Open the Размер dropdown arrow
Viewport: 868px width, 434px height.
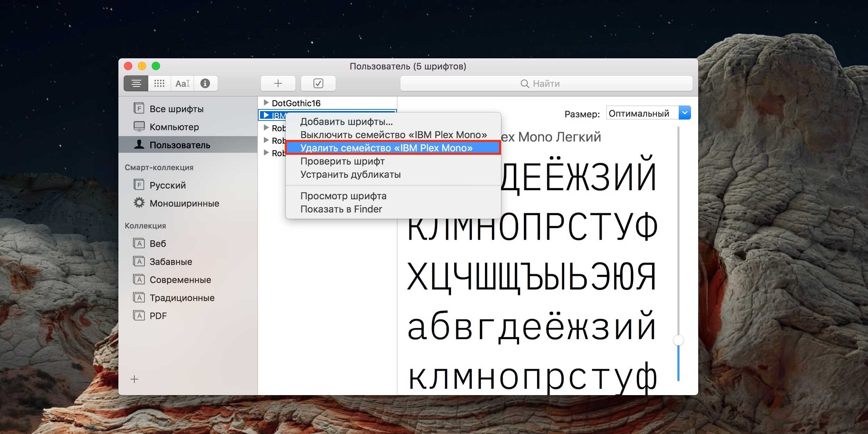pyautogui.click(x=685, y=113)
